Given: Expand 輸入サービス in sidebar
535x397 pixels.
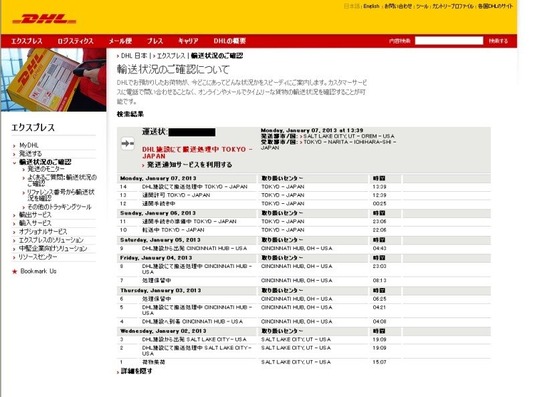Looking at the screenshot, I should (35, 223).
